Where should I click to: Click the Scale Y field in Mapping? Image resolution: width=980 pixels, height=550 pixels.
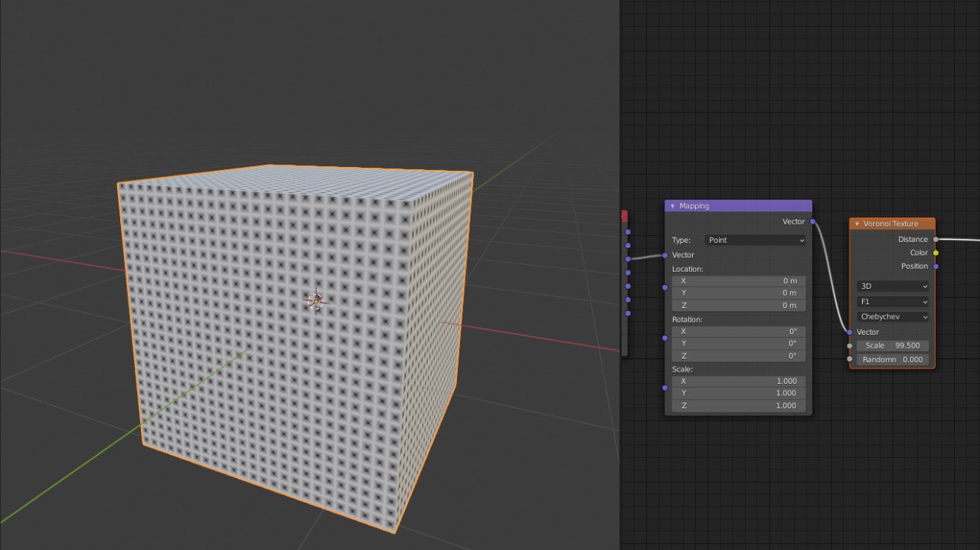tap(738, 393)
